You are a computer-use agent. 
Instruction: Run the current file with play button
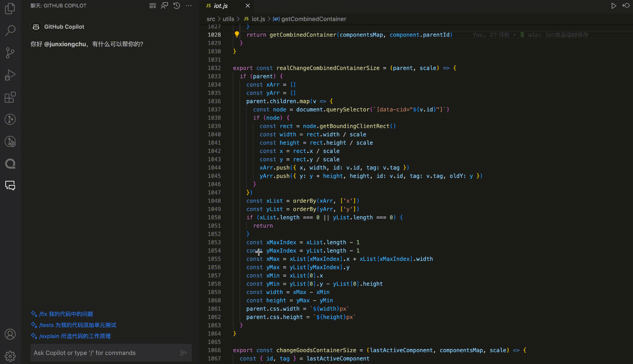pos(613,6)
